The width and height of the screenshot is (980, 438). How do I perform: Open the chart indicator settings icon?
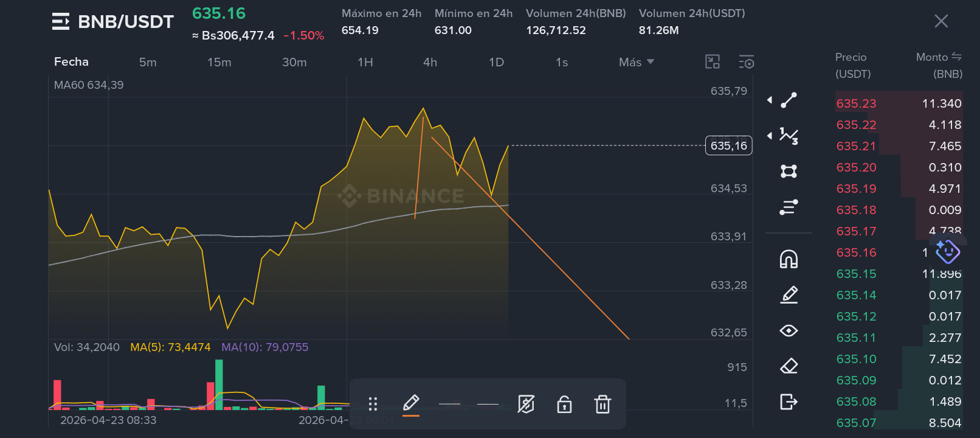tap(747, 62)
